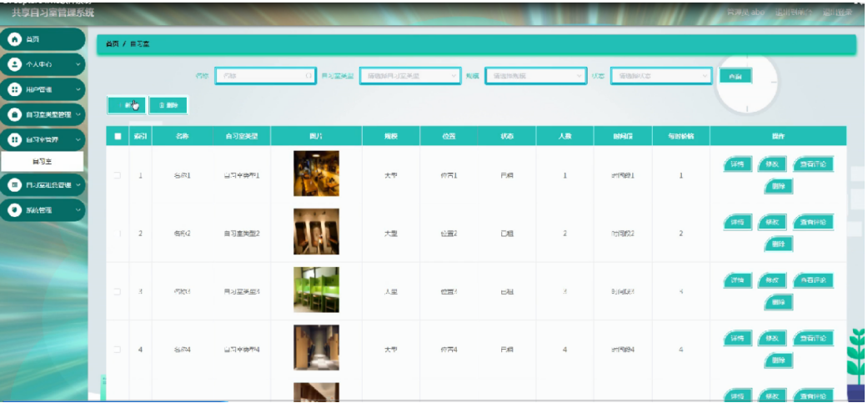The image size is (868, 403).
Task: Open the picture thumbnail in row 名称4
Action: [316, 347]
